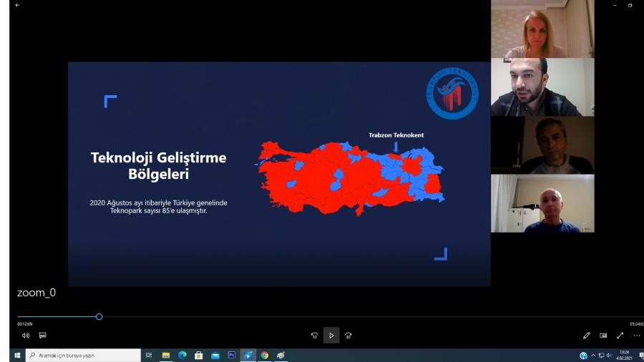Open the more options ellipsis menu
This screenshot has width=644, height=362.
coord(636,335)
